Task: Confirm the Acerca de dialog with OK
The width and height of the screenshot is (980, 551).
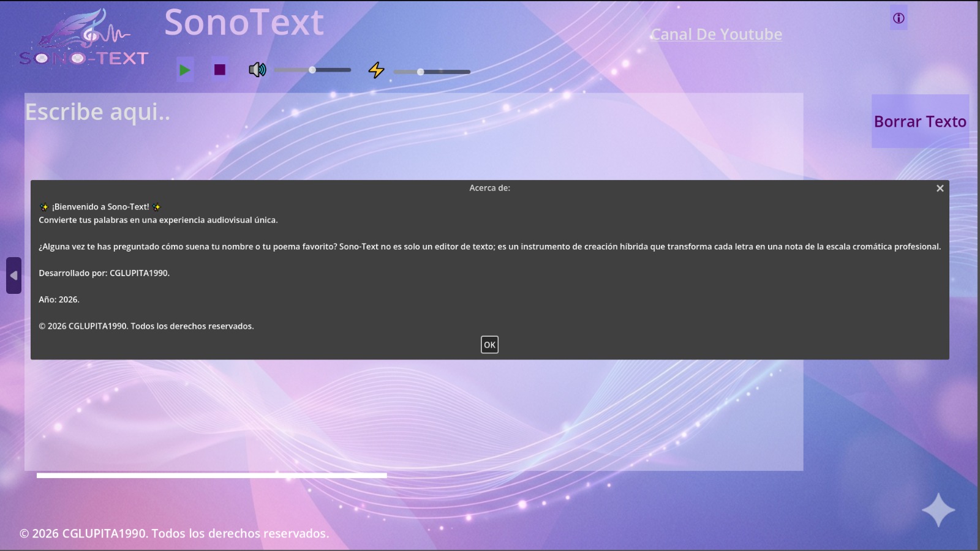Action: click(x=489, y=345)
